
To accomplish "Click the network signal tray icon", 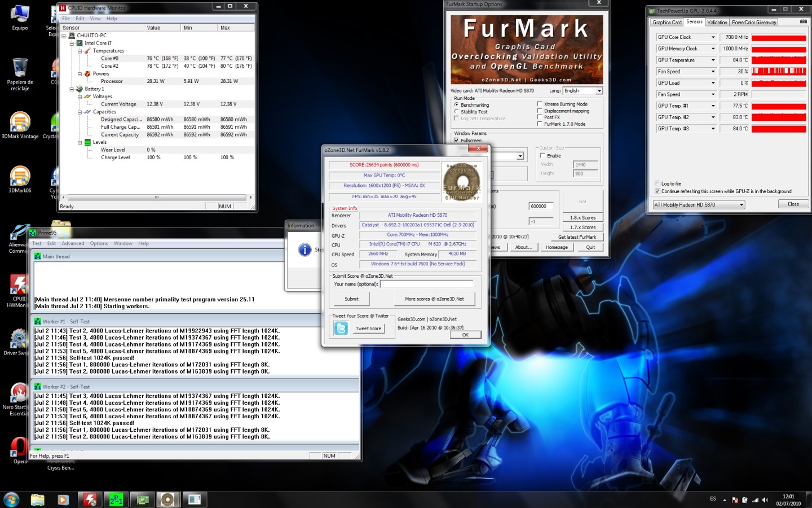I will pyautogui.click(x=755, y=500).
